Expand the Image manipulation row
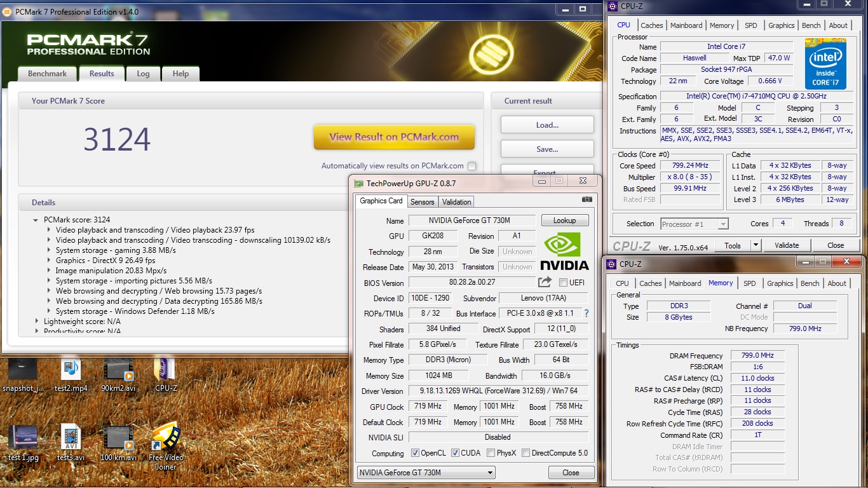The height and width of the screenshot is (488, 868). pos(49,271)
